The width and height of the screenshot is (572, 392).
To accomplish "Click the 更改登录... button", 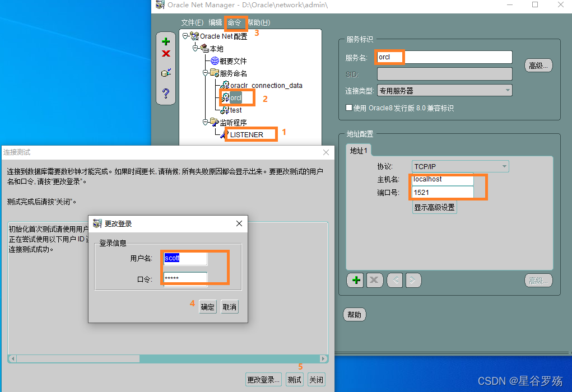I will tap(263, 380).
